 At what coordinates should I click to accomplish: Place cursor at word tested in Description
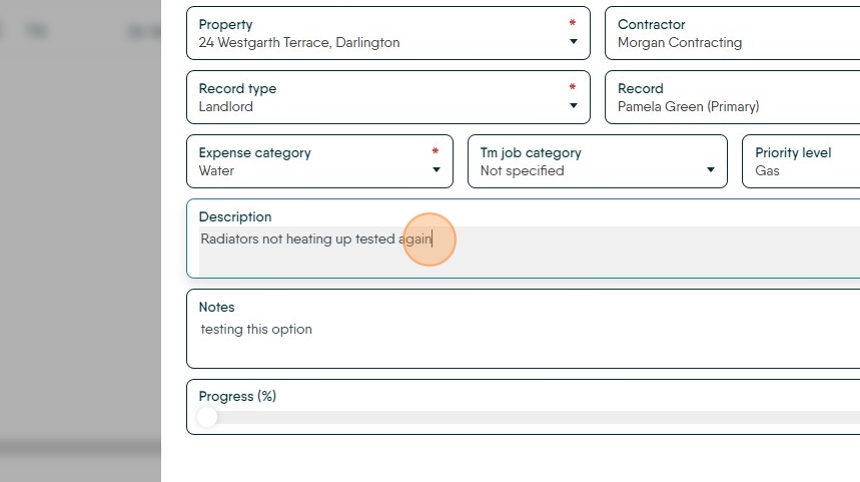pyautogui.click(x=375, y=239)
